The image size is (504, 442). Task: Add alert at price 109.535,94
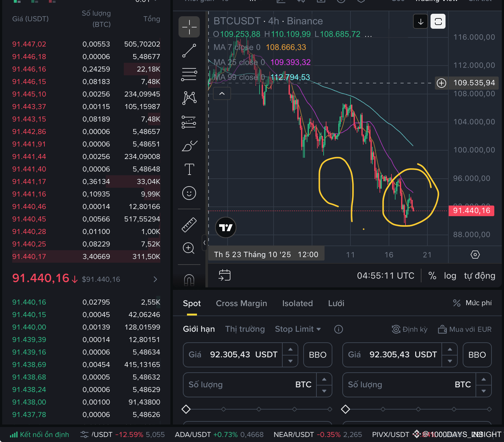[441, 83]
